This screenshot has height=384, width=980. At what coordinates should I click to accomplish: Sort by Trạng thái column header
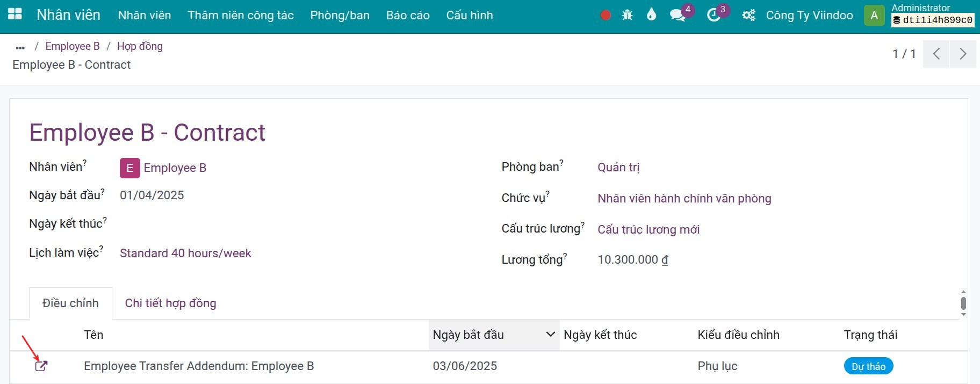coord(870,335)
